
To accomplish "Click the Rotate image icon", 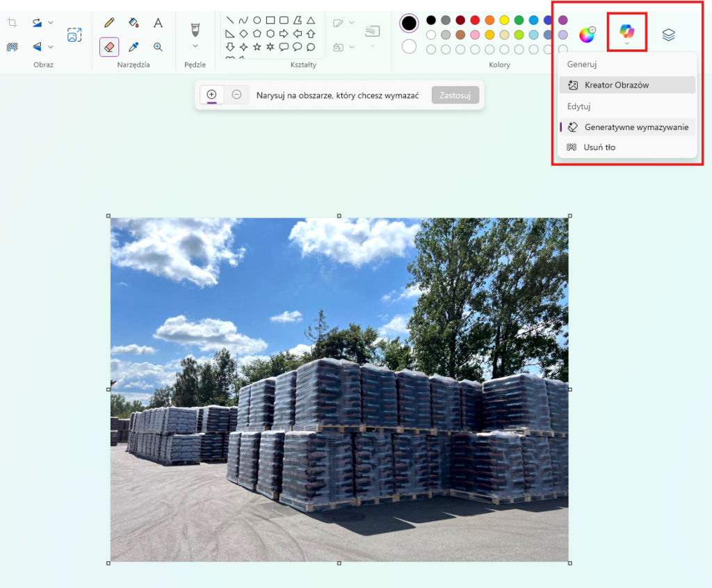I will click(x=38, y=22).
